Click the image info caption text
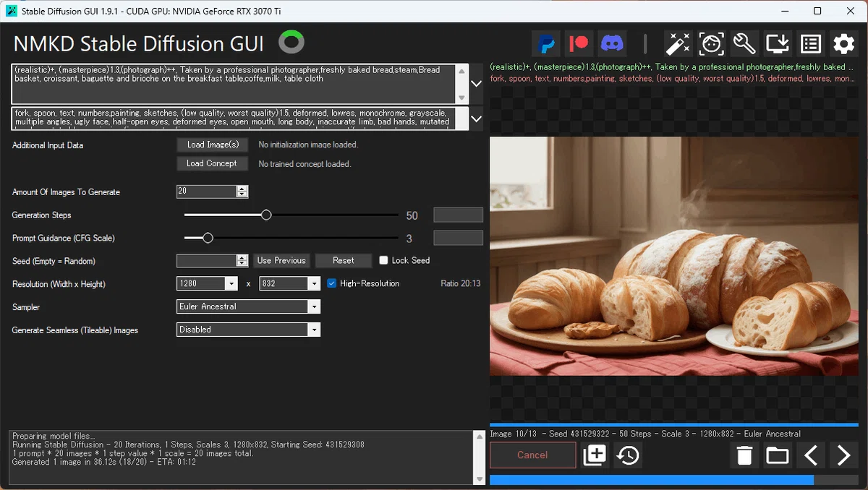Viewport: 868px width, 490px height. (645, 434)
